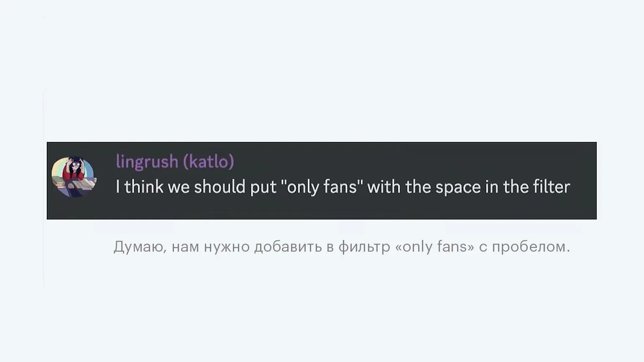Viewport: 644px width, 362px height.
Task: Click the leading "I" of the message
Action: pos(118,186)
